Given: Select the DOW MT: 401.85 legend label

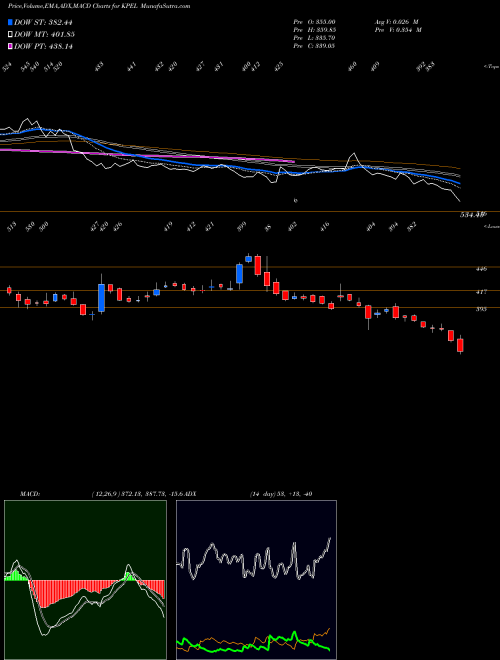Looking at the screenshot, I should click(44, 35).
